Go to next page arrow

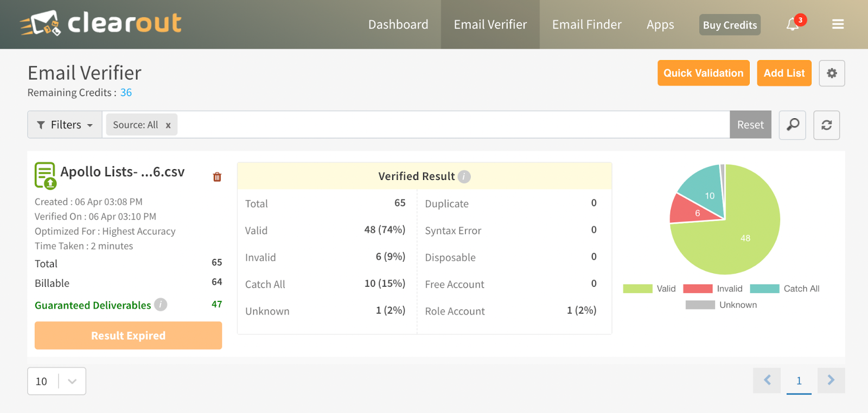831,380
